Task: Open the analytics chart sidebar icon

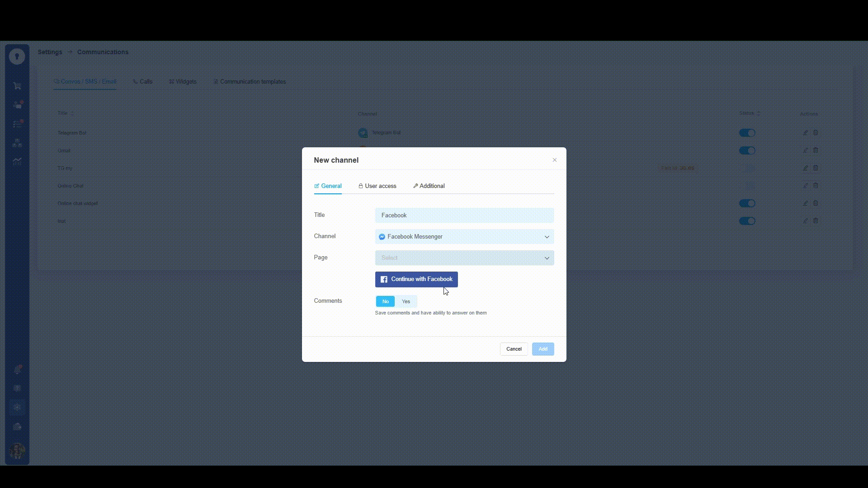Action: (17, 161)
